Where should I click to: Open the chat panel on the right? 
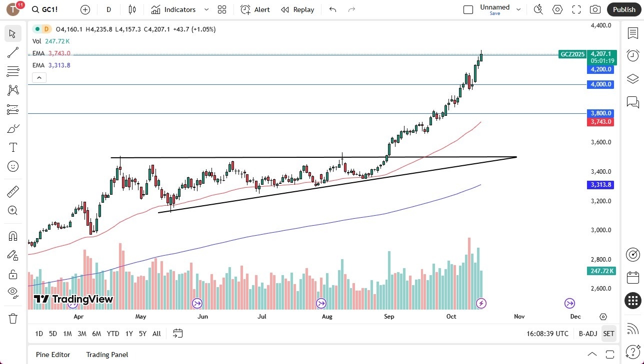632,102
